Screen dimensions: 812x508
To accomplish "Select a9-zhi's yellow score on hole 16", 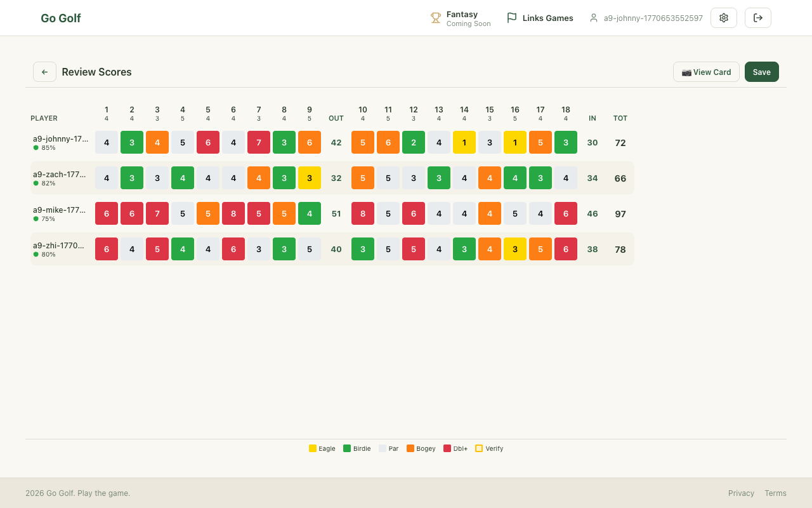I will tap(515, 249).
